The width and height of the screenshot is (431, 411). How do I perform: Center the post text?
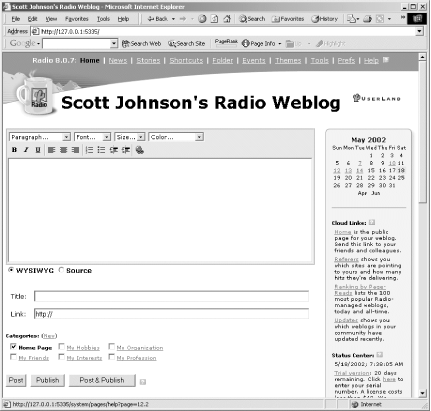click(x=63, y=150)
